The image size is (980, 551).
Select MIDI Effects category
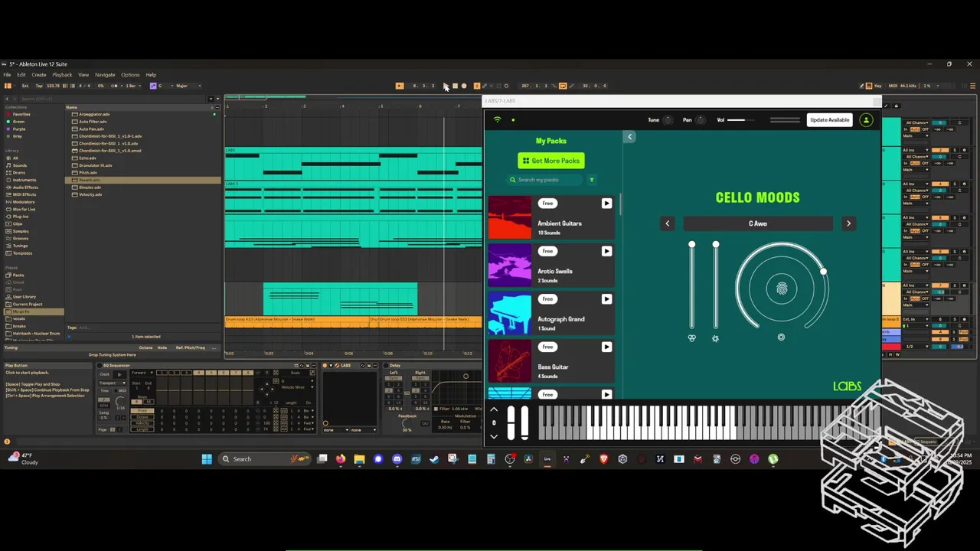[24, 194]
